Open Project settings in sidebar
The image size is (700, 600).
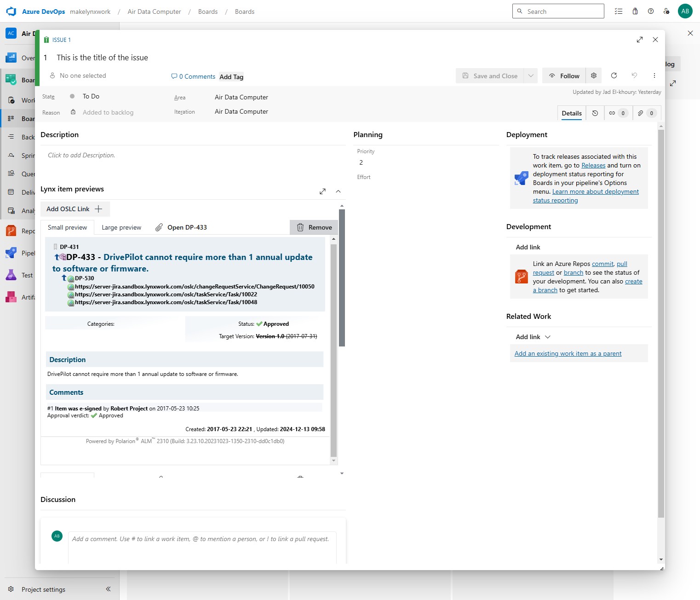click(x=43, y=589)
